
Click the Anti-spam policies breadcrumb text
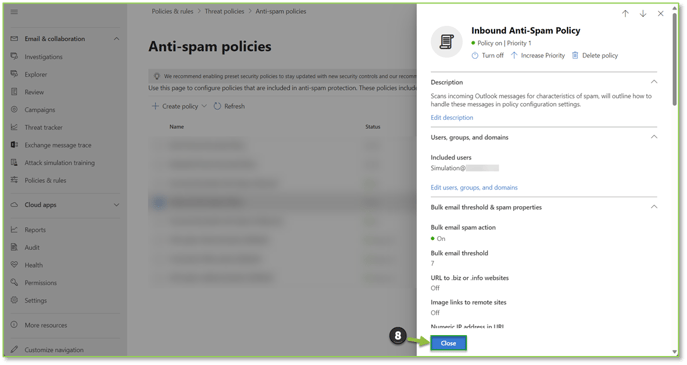pos(281,11)
